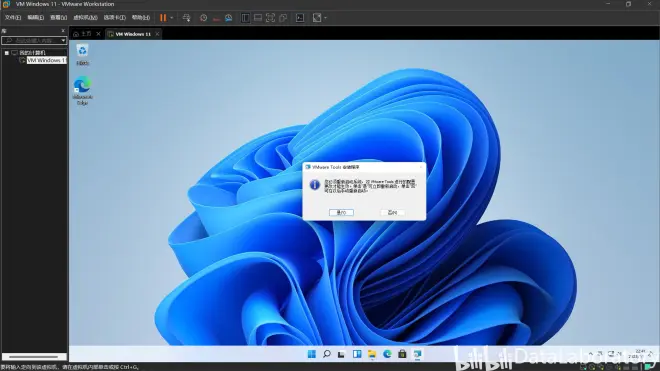Click the orange Pause VM toolbar icon
The height and width of the screenshot is (371, 660).
coord(163,18)
